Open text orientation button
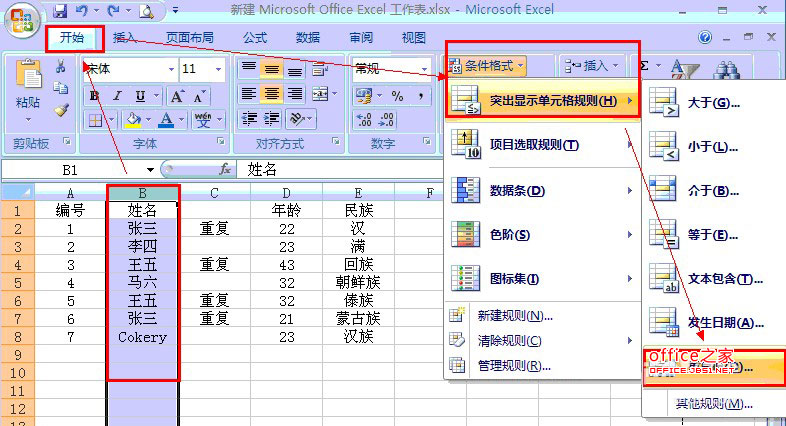The width and height of the screenshot is (786, 426). (x=297, y=119)
